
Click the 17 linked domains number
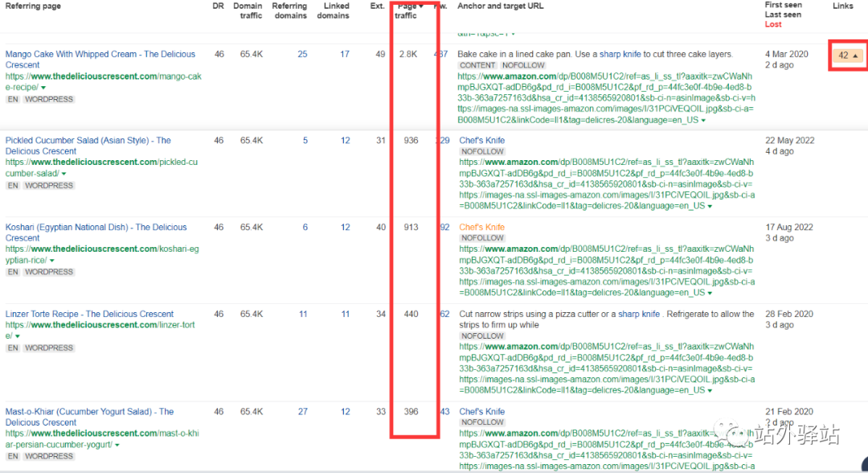(345, 55)
